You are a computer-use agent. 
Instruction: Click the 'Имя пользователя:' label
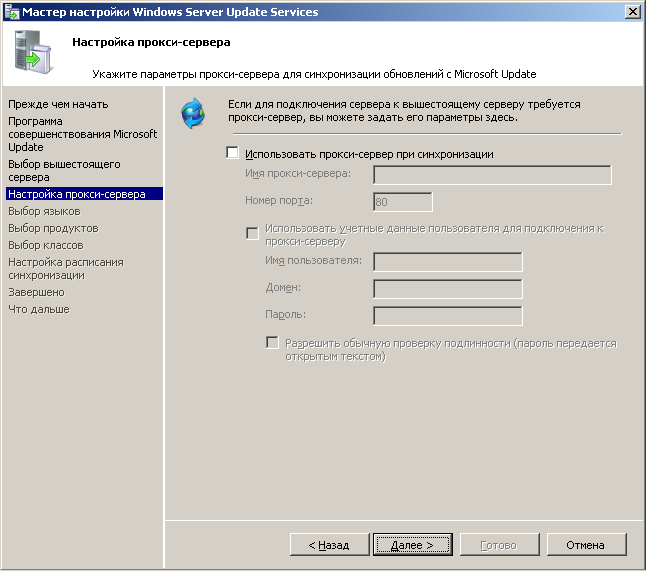pyautogui.click(x=313, y=260)
